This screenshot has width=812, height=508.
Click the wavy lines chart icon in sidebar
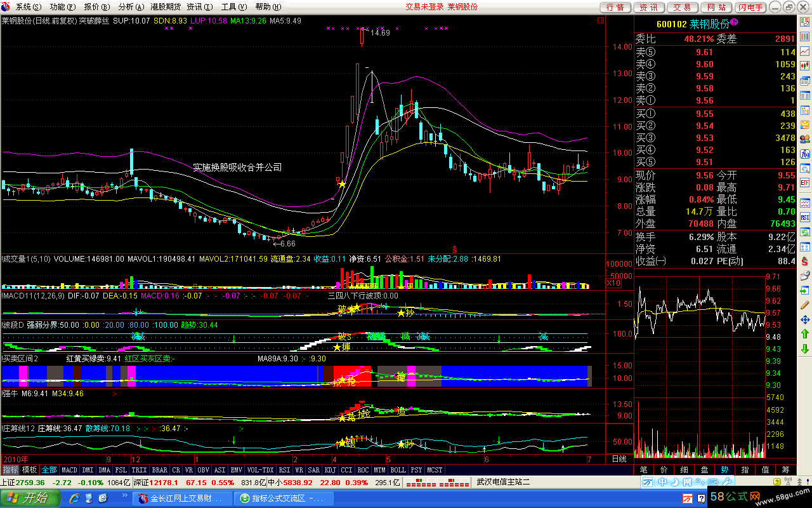point(805,204)
